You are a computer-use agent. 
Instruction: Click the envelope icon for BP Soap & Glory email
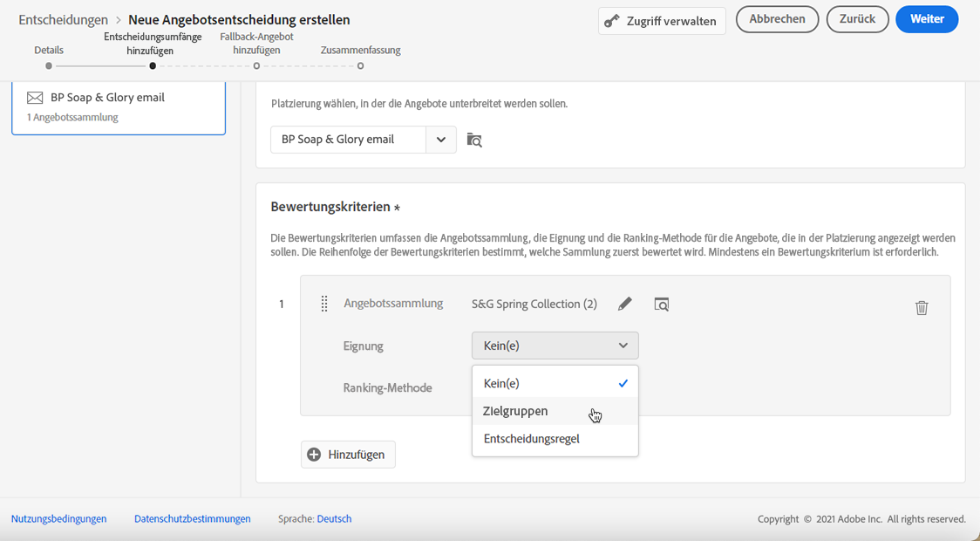coord(35,98)
